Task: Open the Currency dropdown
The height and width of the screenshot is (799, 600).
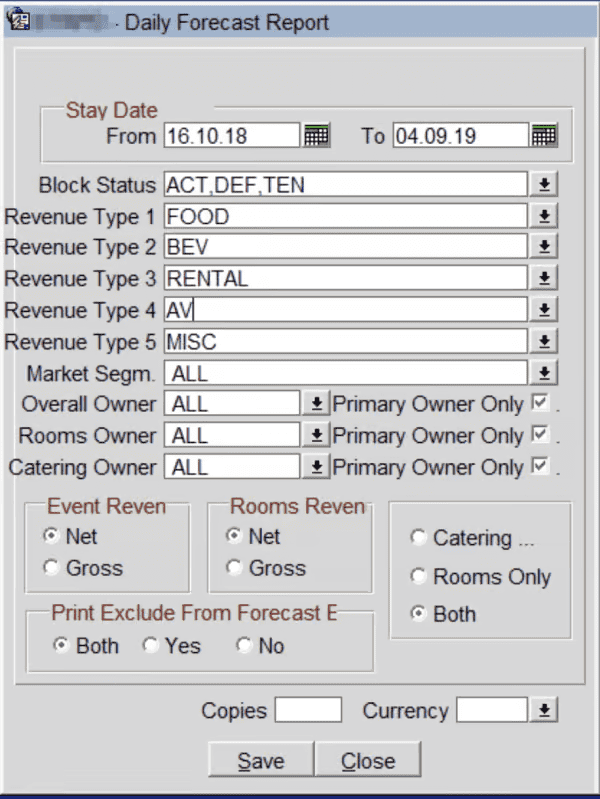Action: coord(544,711)
